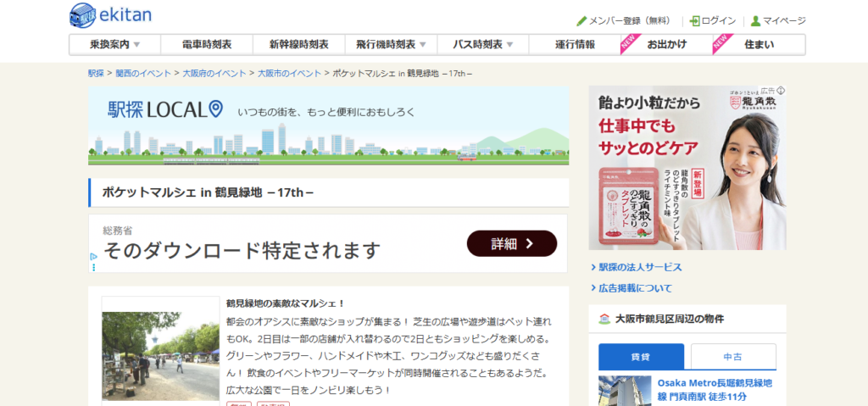Click the map pin icon in 駅探LOCAL banner
The image size is (868, 406).
pyautogui.click(x=215, y=108)
